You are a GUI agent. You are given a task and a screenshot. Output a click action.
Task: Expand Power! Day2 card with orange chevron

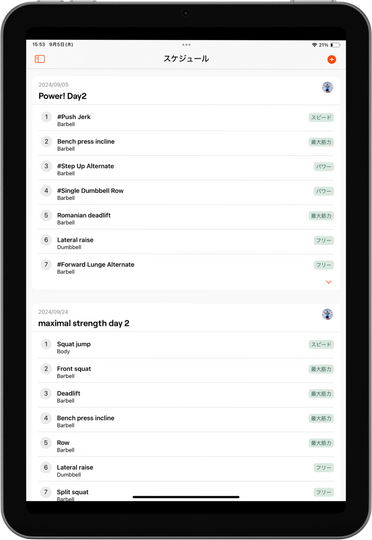(329, 282)
